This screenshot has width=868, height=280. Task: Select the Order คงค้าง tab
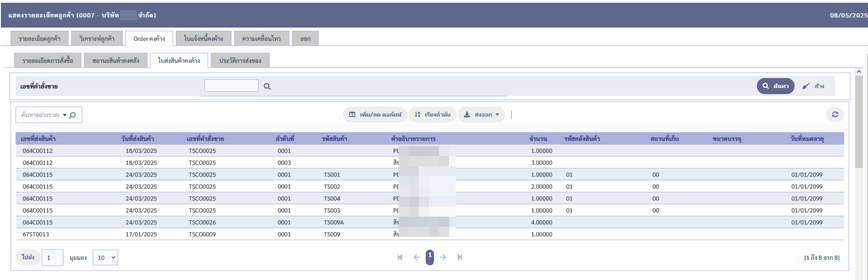click(x=149, y=39)
